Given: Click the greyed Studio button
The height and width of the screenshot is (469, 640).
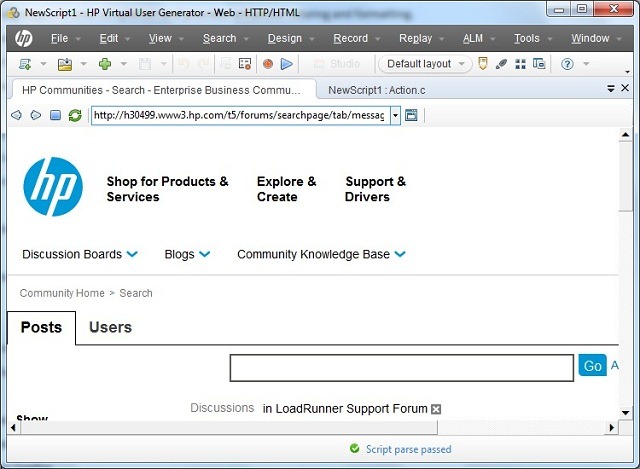Looking at the screenshot, I should point(337,64).
